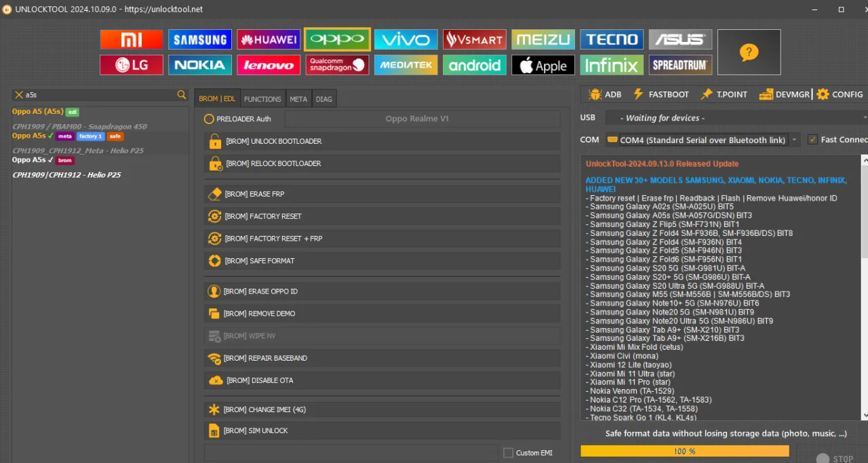Open the yellow question mark help tile
Image resolution: width=868 pixels, height=463 pixels.
(x=749, y=52)
